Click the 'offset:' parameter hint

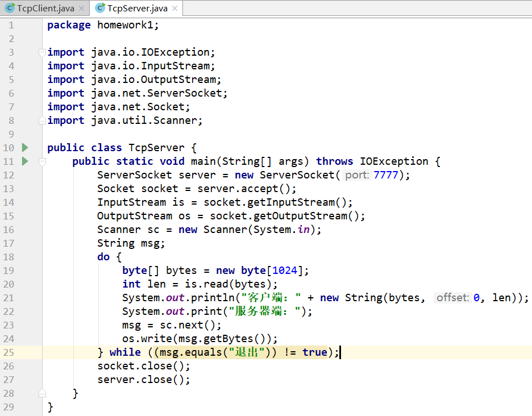coord(452,298)
